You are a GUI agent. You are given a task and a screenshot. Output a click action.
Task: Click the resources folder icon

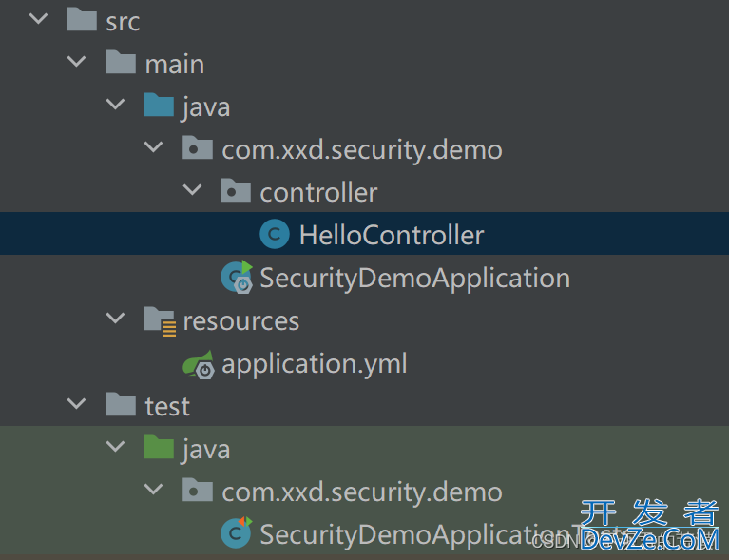coord(160,321)
